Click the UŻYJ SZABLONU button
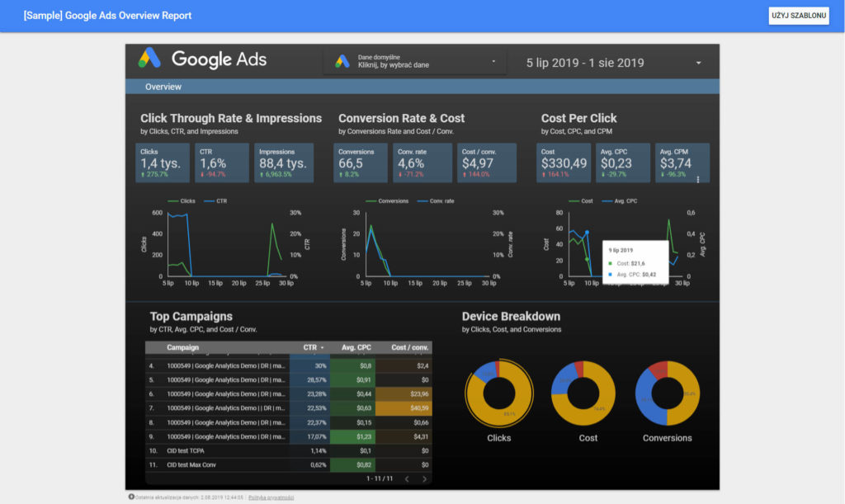Viewport: 845px width, 504px height. point(798,15)
